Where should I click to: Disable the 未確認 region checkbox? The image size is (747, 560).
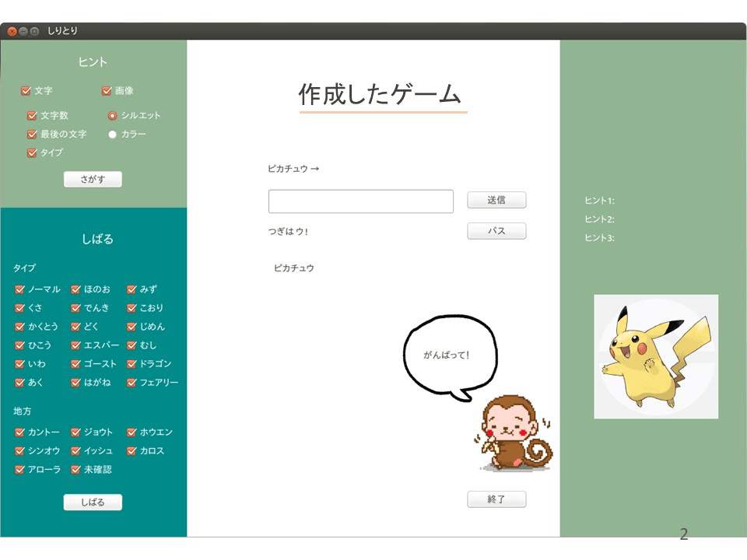[75, 470]
